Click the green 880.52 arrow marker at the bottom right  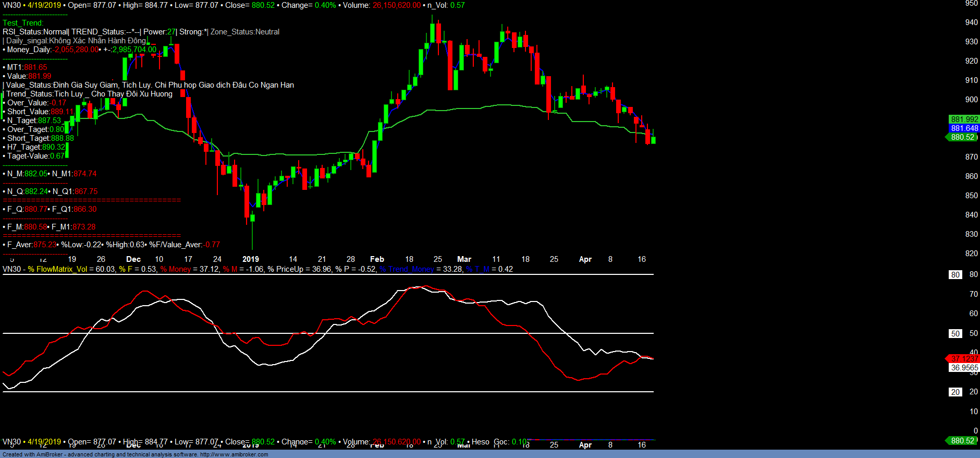tap(962, 441)
